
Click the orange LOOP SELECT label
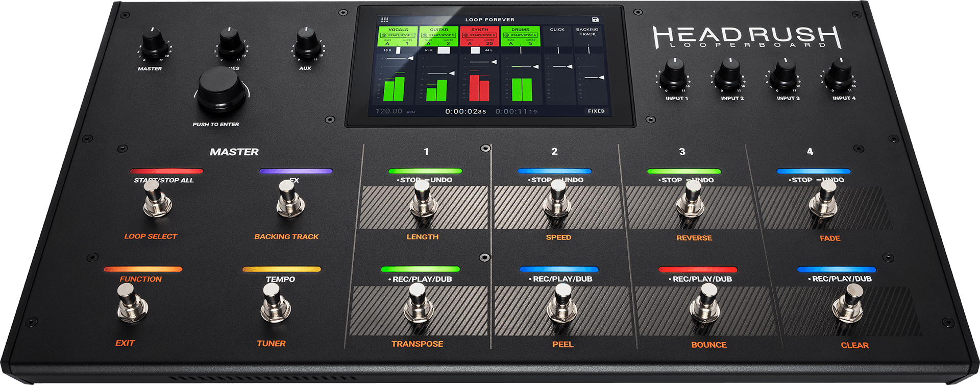[x=151, y=236]
